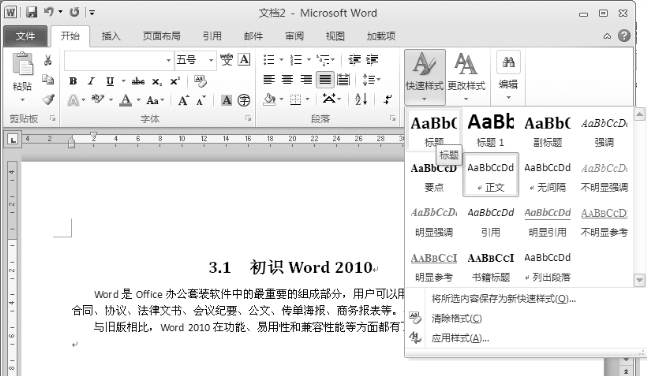The image size is (647, 376).
Task: Click the Undo arrow icon
Action: coord(49,12)
